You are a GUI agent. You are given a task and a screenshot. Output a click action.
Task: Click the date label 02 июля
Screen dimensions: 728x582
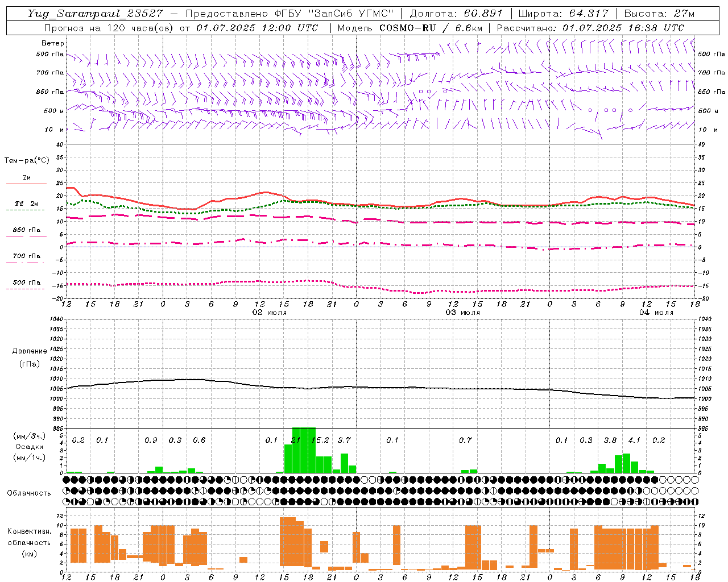270,313
